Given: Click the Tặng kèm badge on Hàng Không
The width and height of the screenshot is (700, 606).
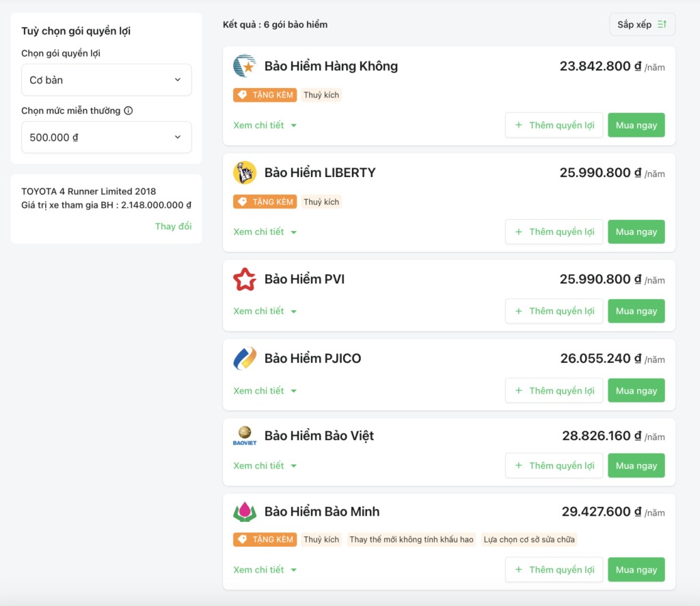Looking at the screenshot, I should pyautogui.click(x=265, y=95).
